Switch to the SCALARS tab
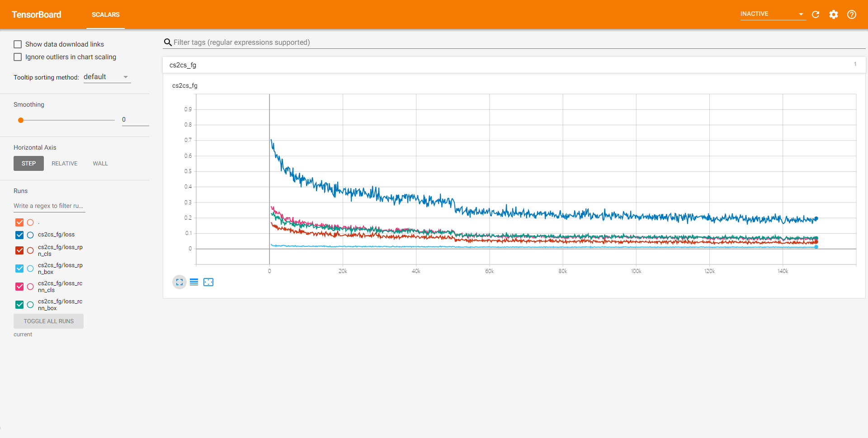 click(106, 14)
